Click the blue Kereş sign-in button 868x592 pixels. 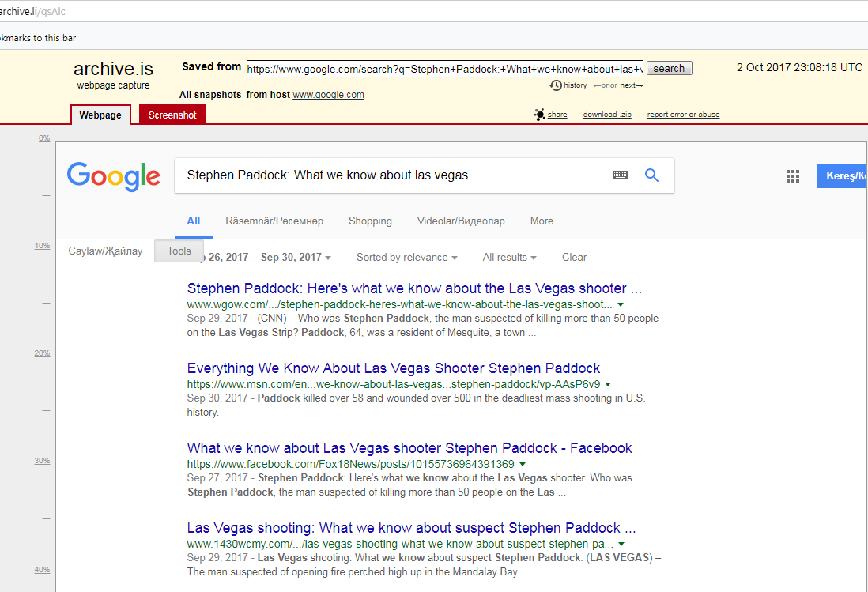pyautogui.click(x=841, y=176)
